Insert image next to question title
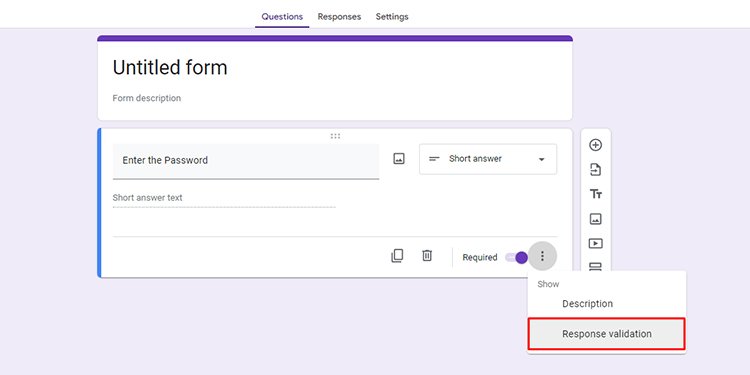The image size is (750, 375). pyautogui.click(x=399, y=159)
